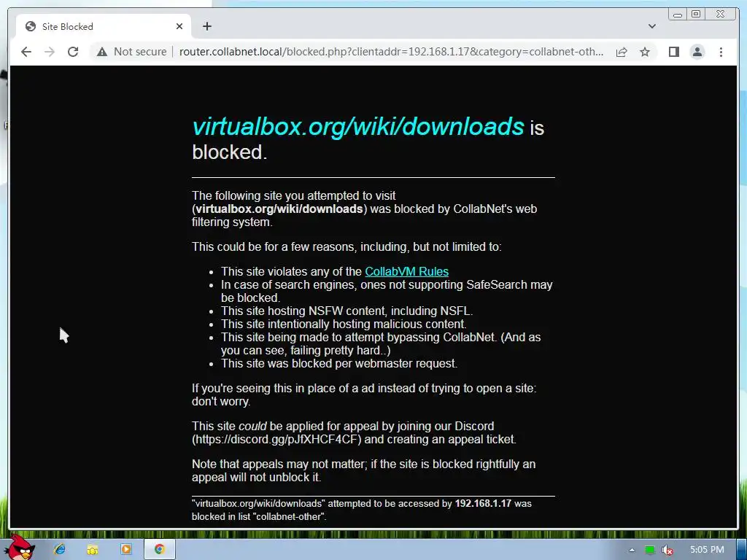
Task: Open a new tab with plus button
Action: (206, 26)
